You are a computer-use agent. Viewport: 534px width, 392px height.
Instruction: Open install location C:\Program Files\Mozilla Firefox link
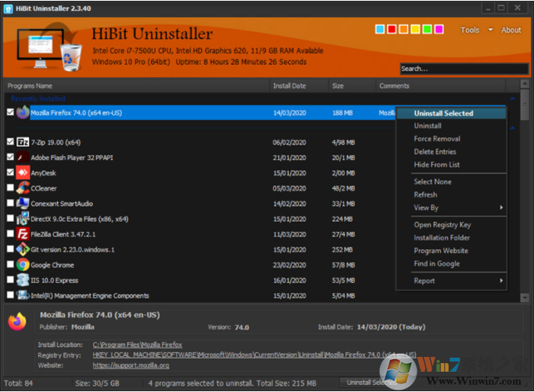(138, 344)
